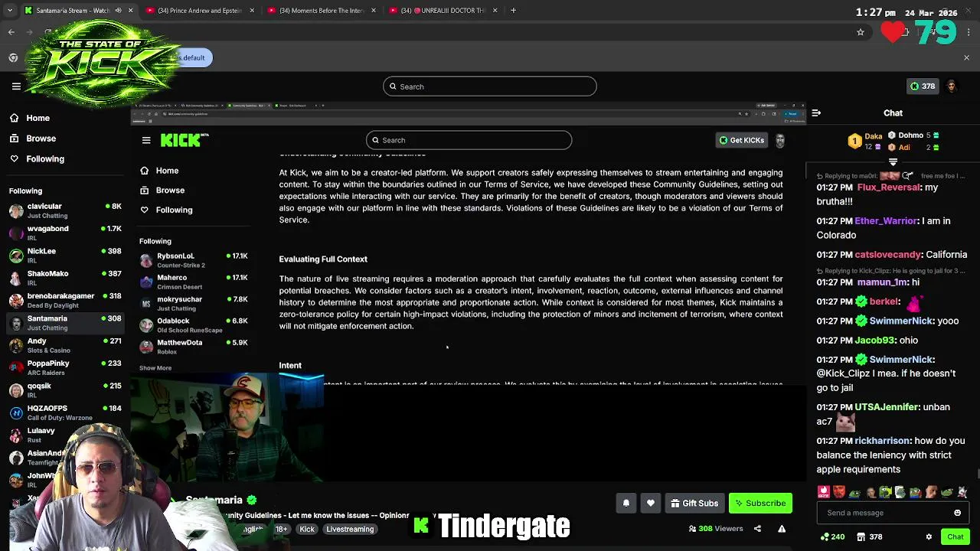Select the Tinder GATE emote in chat bar
Image resolution: width=980 pixels, height=551 pixels.
point(824,492)
